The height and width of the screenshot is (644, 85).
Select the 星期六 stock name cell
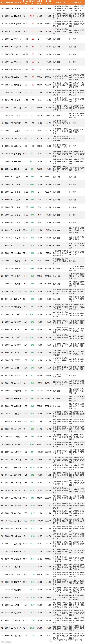18,116
